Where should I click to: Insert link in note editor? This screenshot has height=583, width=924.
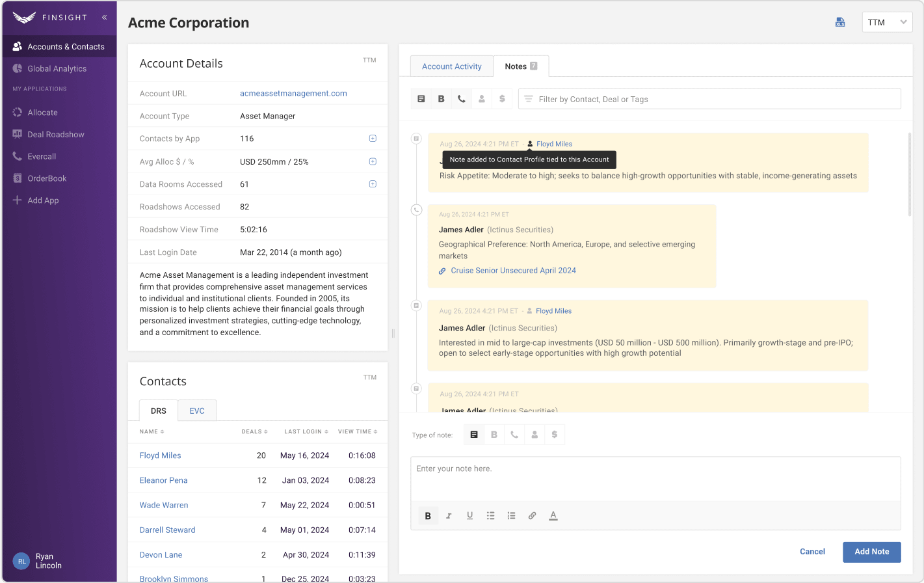click(x=532, y=516)
